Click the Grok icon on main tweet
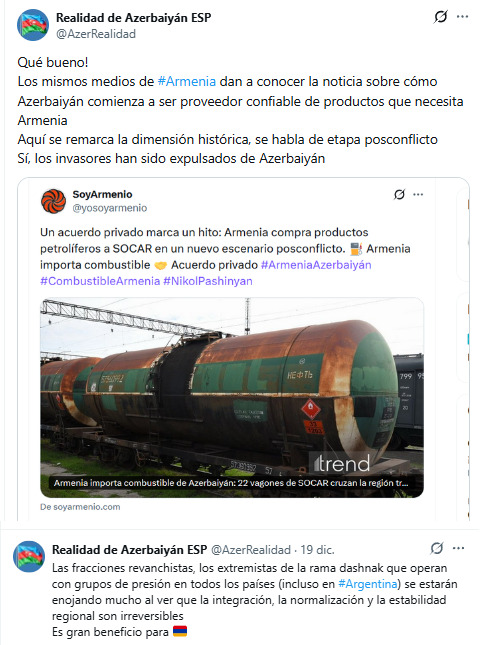This screenshot has height=645, width=483. point(440,17)
